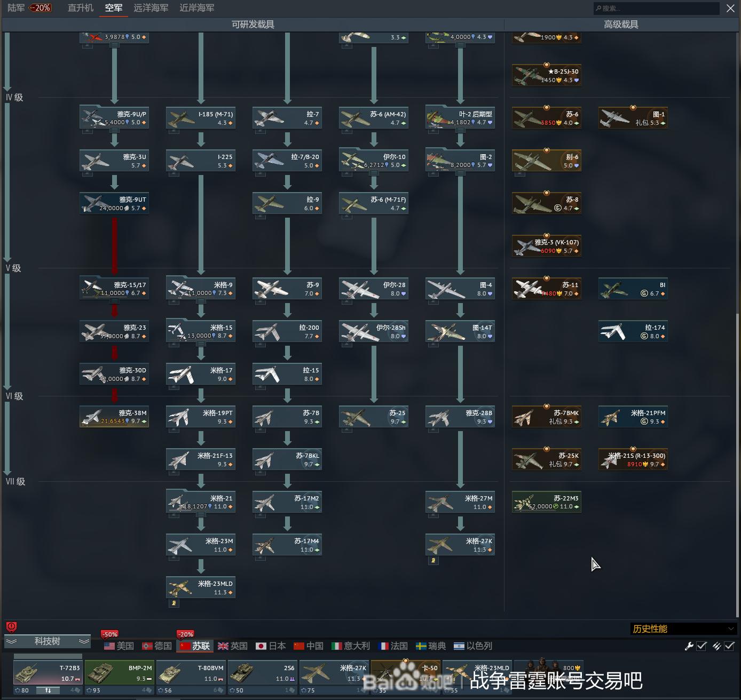
Task: Toggle checkbox beside the wrench icon
Action: [701, 646]
